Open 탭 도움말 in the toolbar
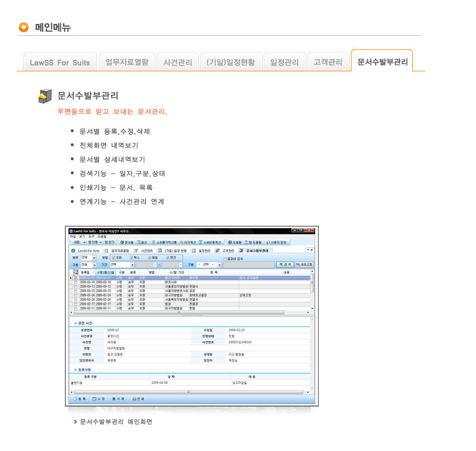Screen dimensions: 476x451 (x=253, y=242)
